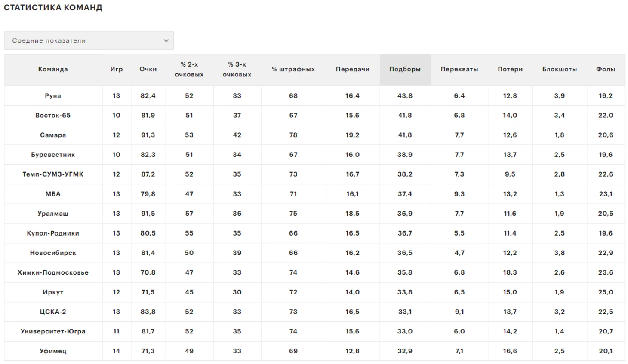The image size is (628, 364).
Task: Click Купол-Родники's free throw percent '66'
Action: [293, 233]
